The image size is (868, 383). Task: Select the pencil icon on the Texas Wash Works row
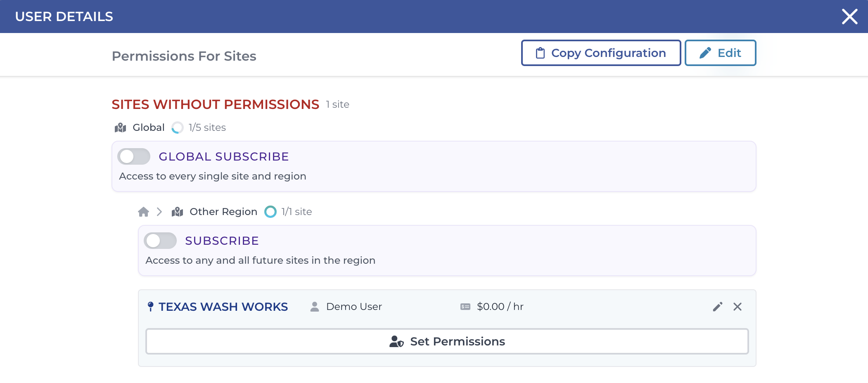point(717,307)
